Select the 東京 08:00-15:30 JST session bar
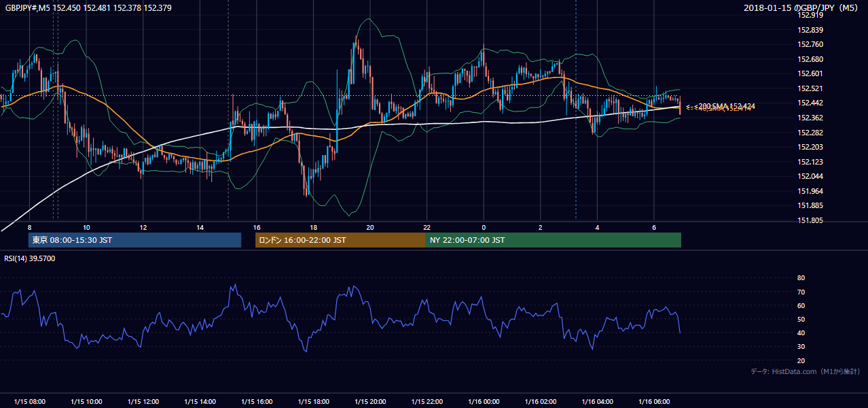This screenshot has width=868, height=408. 134,240
